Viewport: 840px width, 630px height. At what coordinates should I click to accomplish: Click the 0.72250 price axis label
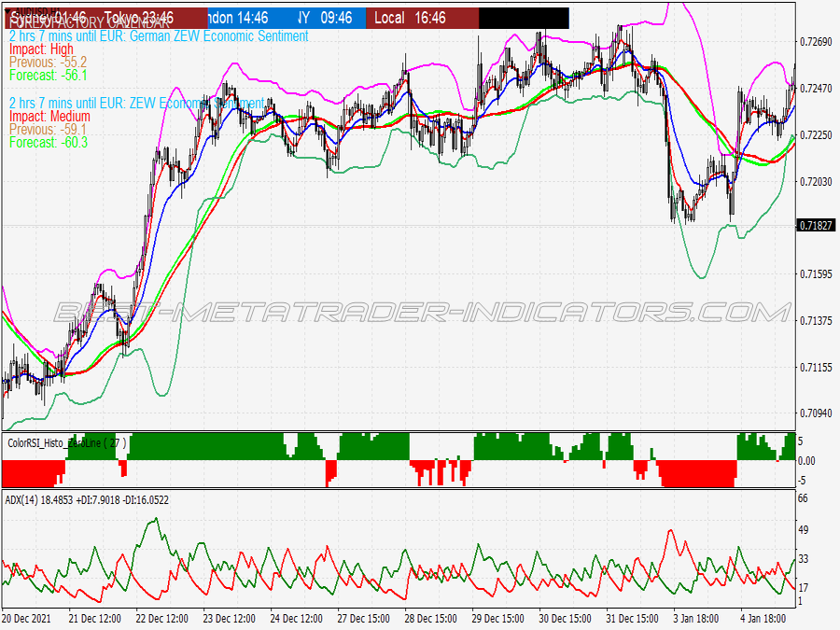coord(816,135)
